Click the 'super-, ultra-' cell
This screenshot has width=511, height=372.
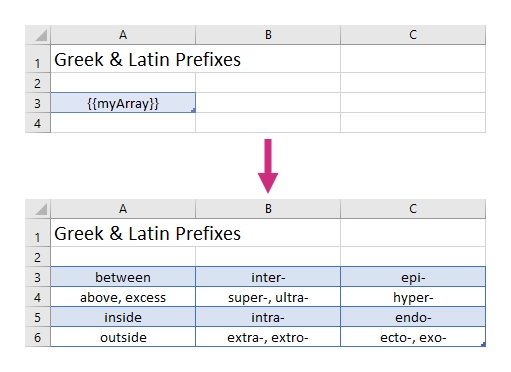click(x=268, y=297)
